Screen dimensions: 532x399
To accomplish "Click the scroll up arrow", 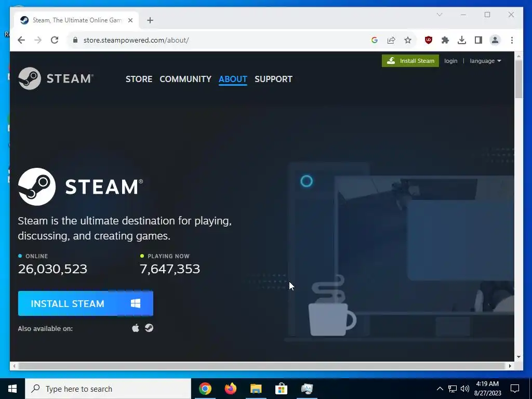I will pos(518,56).
